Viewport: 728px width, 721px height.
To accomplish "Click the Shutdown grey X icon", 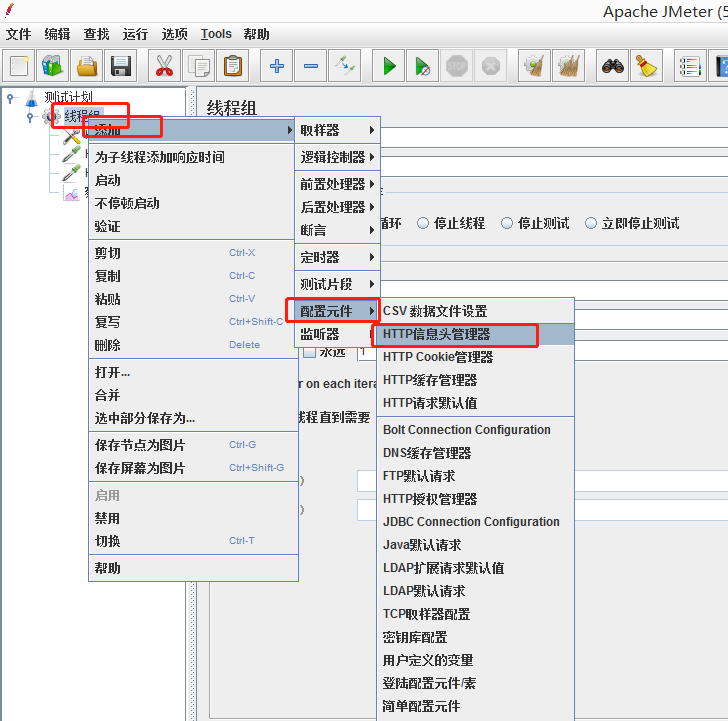I will tap(491, 66).
